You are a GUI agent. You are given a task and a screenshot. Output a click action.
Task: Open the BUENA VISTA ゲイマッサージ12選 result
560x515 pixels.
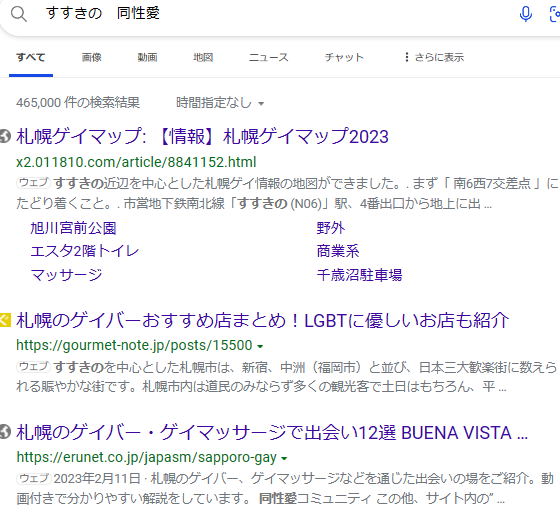pos(272,432)
